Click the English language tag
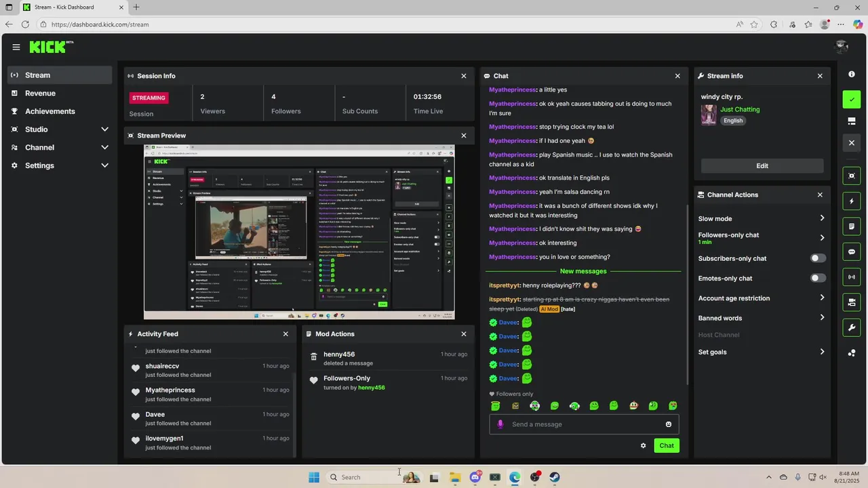This screenshot has width=868, height=488. [x=733, y=121]
